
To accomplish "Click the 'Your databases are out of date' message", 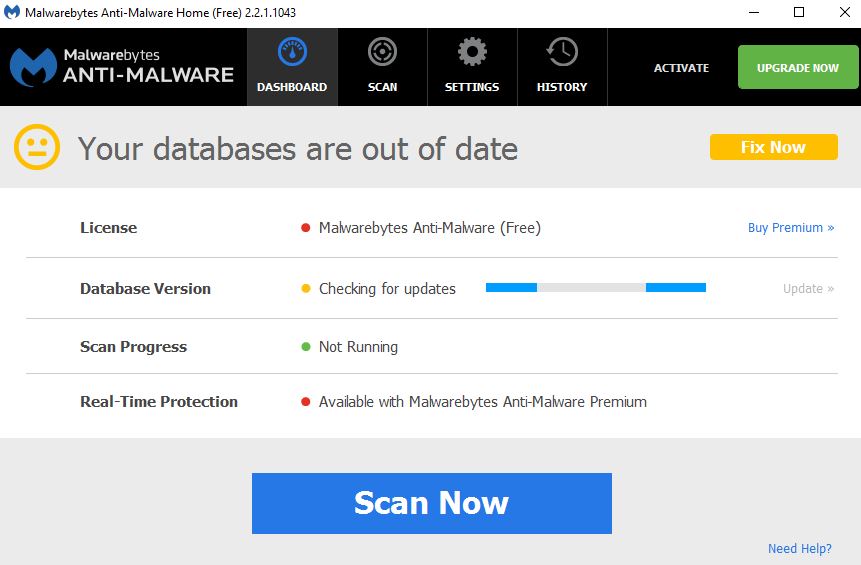I will tap(298, 149).
